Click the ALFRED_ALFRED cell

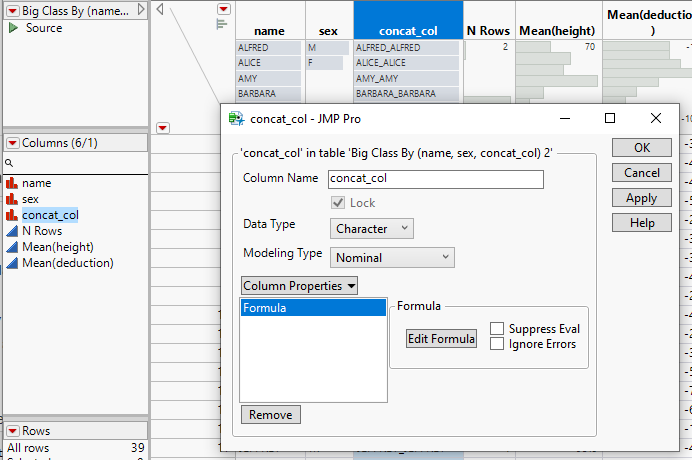pos(406,47)
